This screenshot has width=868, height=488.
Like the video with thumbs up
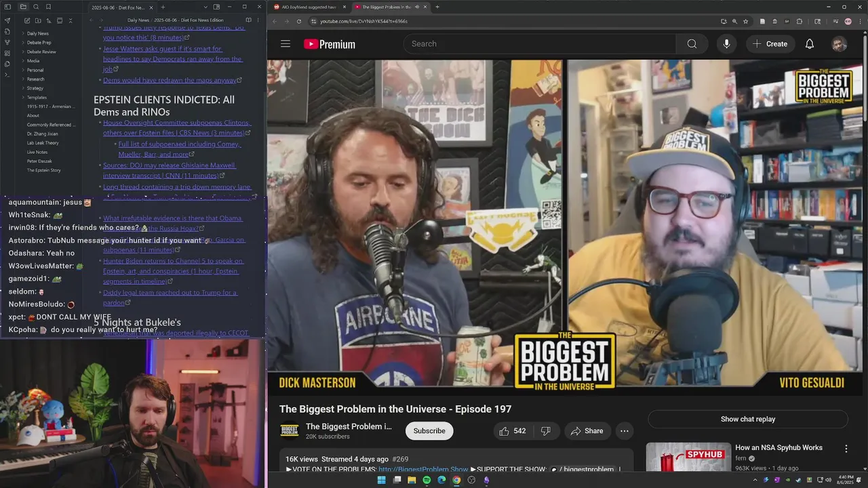(x=512, y=431)
